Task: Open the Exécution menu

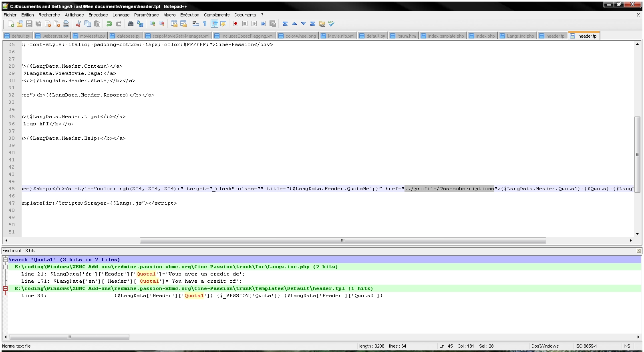Action: 189,15
